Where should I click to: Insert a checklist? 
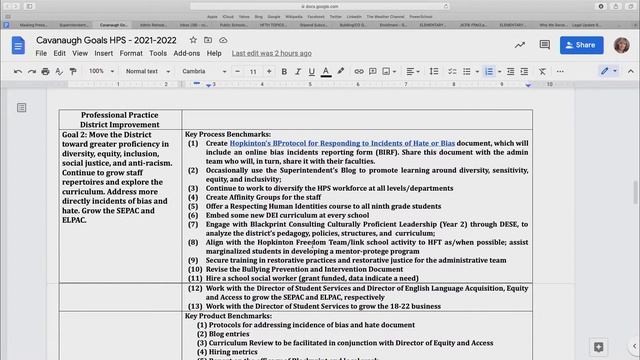coord(452,71)
